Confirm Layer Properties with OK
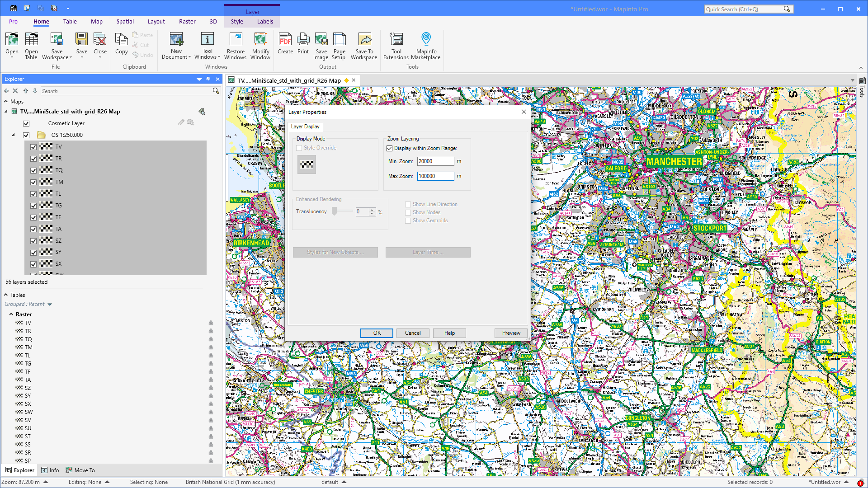Viewport: 868px width, 488px height. 377,333
